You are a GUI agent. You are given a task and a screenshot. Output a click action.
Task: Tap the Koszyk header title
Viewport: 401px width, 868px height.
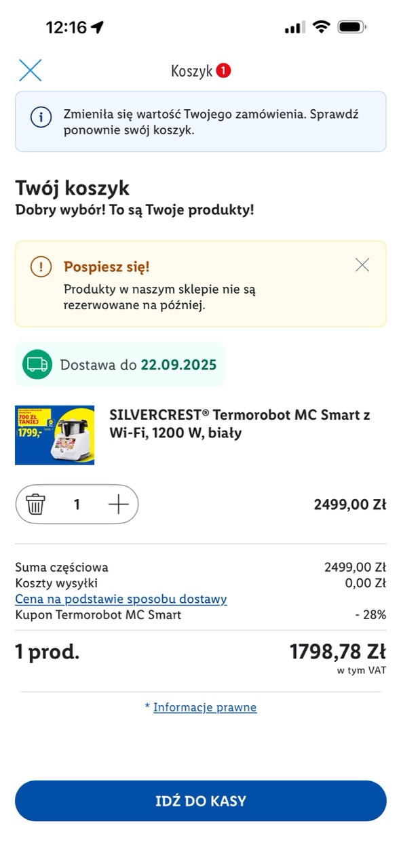click(192, 71)
